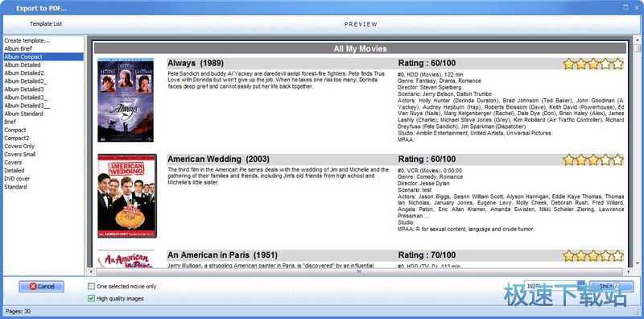Viewport: 644px width, 319px height.
Task: Click the American Wedding DVD cover thumbnail
Action: point(127,196)
